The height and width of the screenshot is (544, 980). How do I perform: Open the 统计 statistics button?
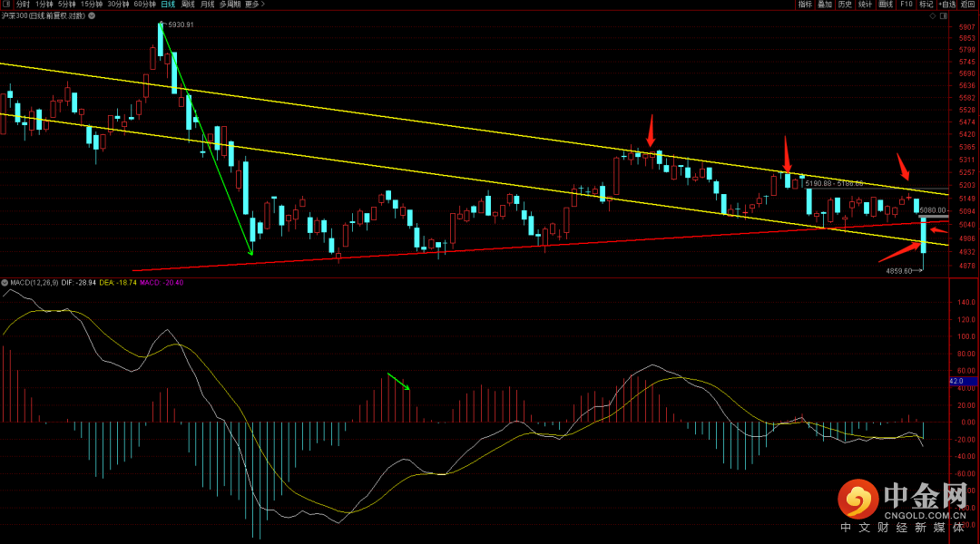pyautogui.click(x=865, y=4)
